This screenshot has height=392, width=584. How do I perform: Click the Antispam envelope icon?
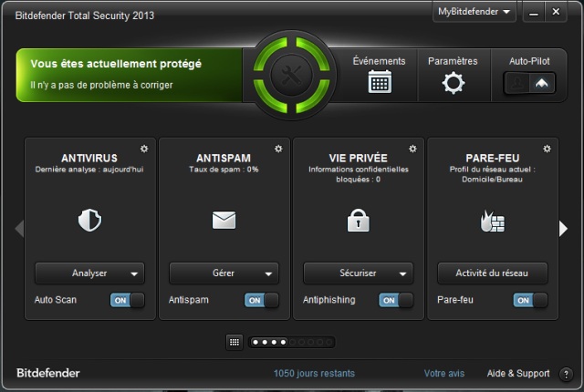[x=224, y=220]
